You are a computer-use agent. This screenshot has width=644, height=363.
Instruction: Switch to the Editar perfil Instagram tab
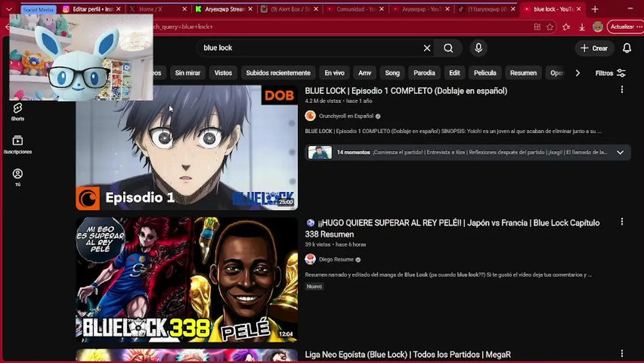tap(92, 9)
